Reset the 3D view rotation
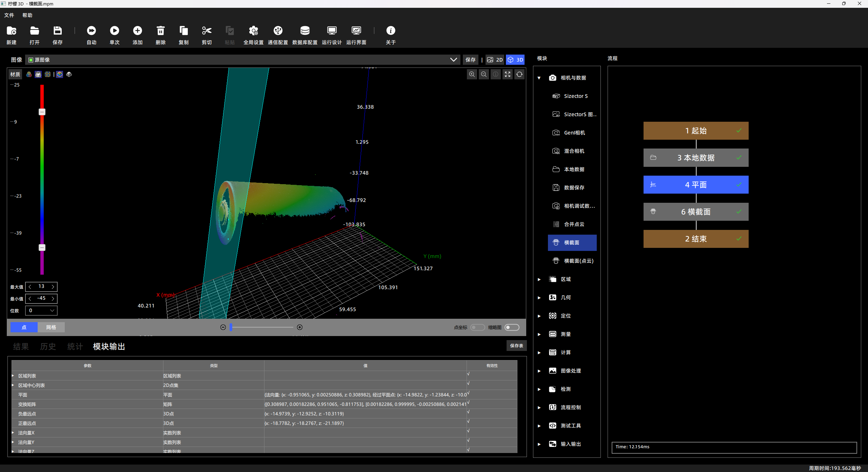 [x=519, y=74]
